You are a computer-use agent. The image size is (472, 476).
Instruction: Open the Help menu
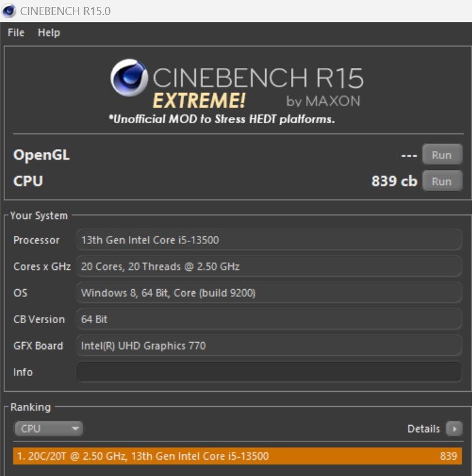click(x=49, y=33)
